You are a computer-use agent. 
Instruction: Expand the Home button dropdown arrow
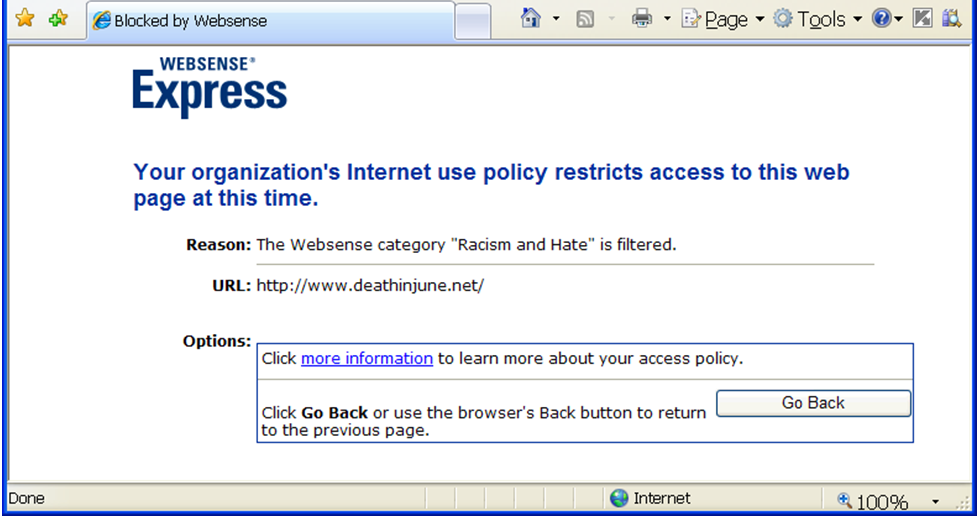(556, 19)
